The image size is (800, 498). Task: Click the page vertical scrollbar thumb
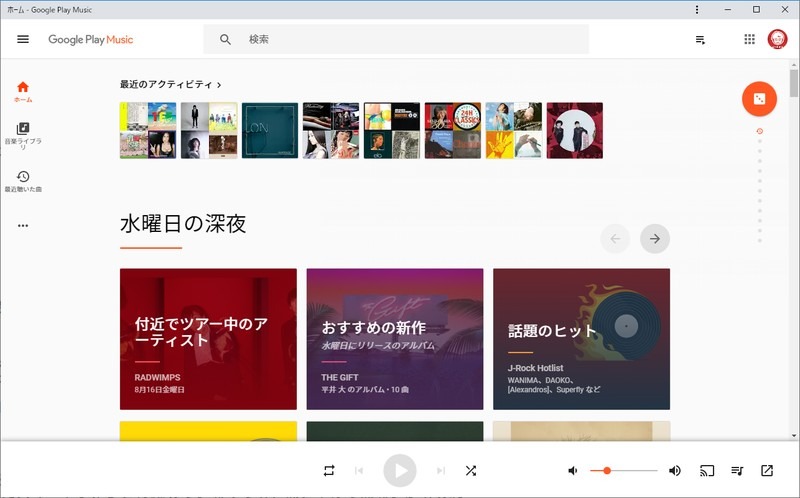(793, 83)
